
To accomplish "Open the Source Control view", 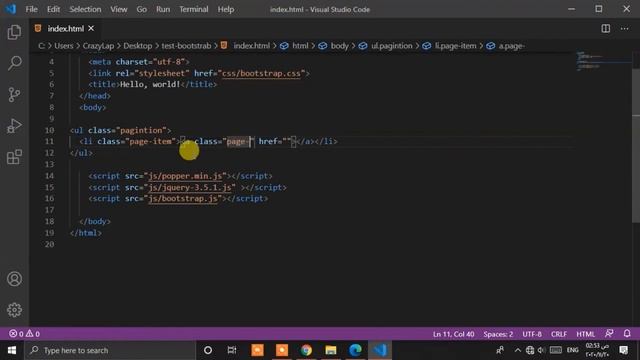I will tap(14, 95).
